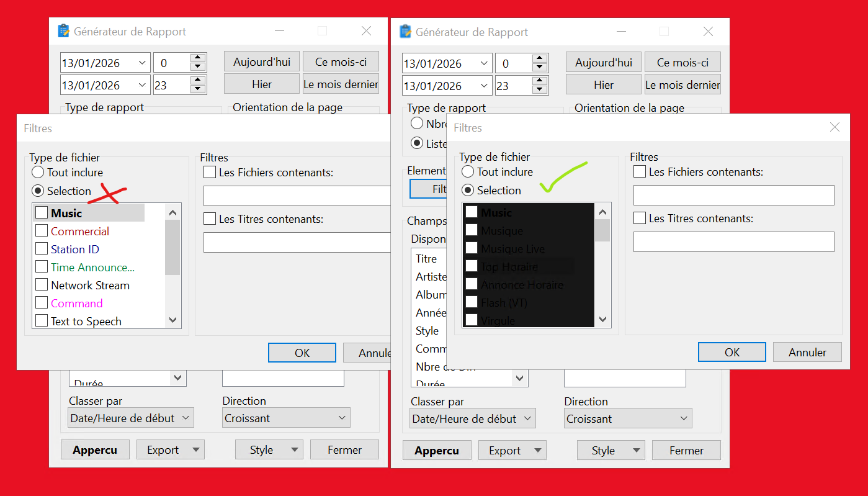Open the Export dropdown in the right window

[x=538, y=451]
